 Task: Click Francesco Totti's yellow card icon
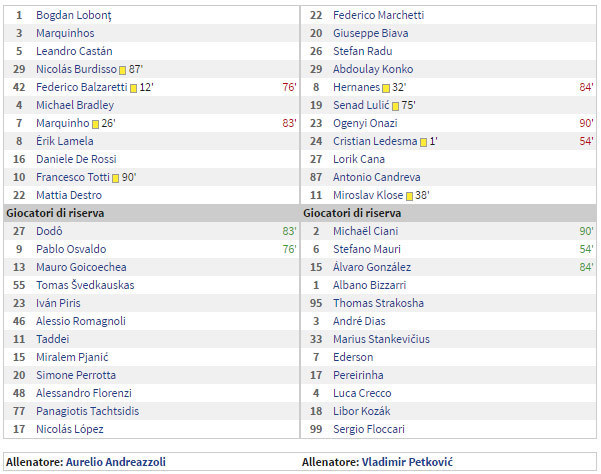click(115, 178)
